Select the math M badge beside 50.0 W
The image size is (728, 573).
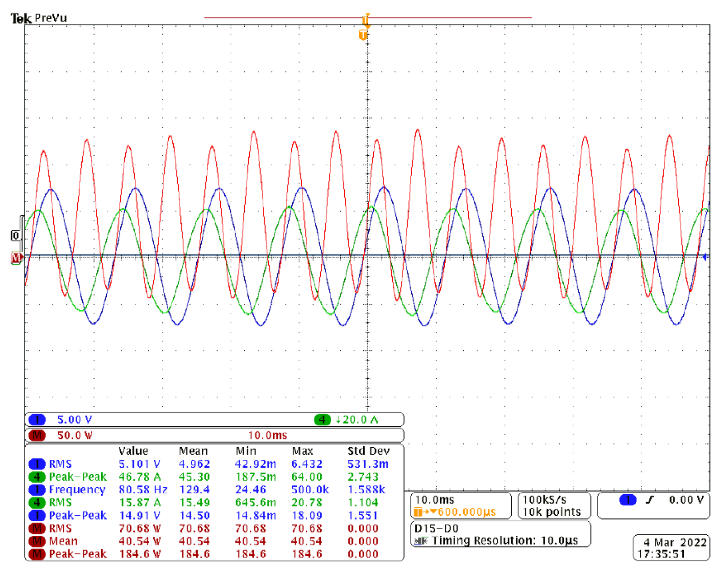click(37, 436)
